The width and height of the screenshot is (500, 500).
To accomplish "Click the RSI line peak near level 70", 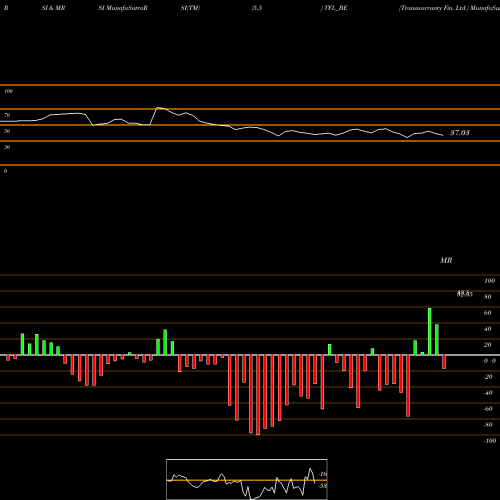I will 158,108.
